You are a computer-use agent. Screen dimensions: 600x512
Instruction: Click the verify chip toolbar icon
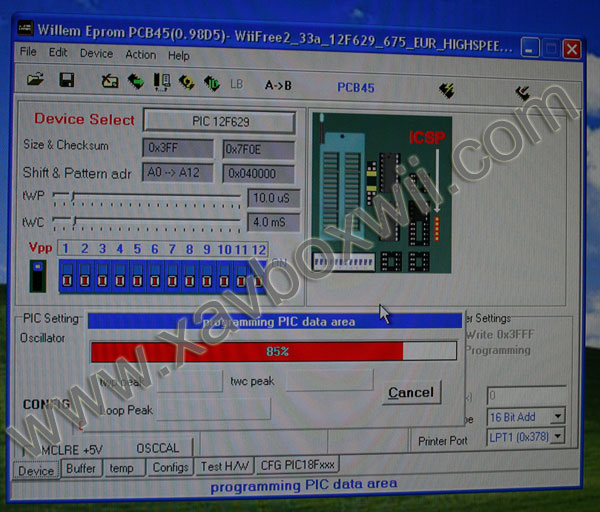pyautogui.click(x=186, y=82)
